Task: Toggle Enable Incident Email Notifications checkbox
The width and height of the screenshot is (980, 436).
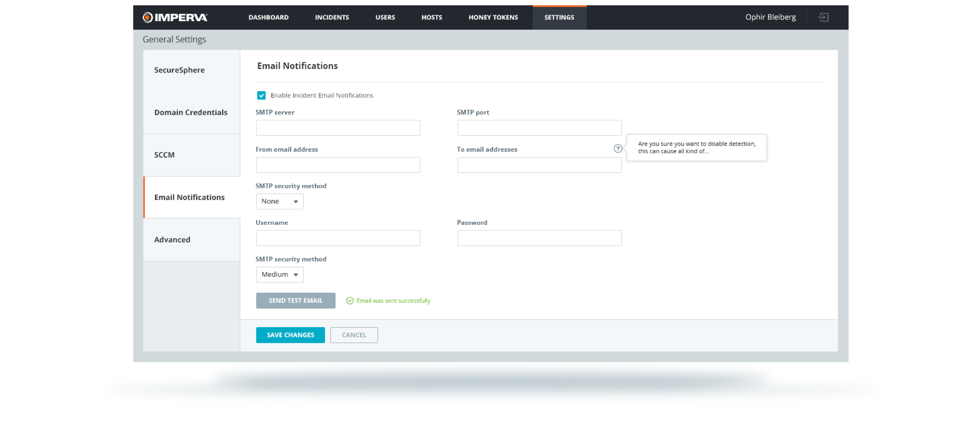Action: (262, 96)
